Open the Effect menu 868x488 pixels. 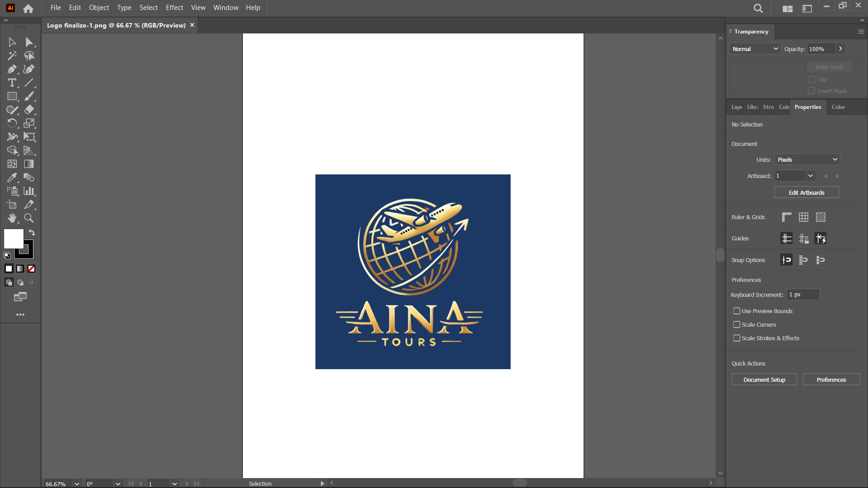coord(175,8)
